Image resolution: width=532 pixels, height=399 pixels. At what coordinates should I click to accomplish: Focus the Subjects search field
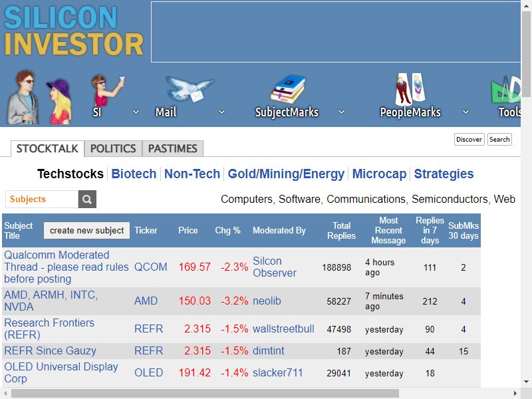click(x=42, y=199)
